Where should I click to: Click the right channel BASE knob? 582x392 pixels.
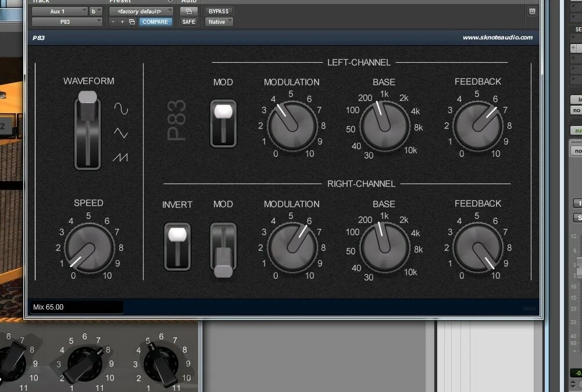point(384,248)
